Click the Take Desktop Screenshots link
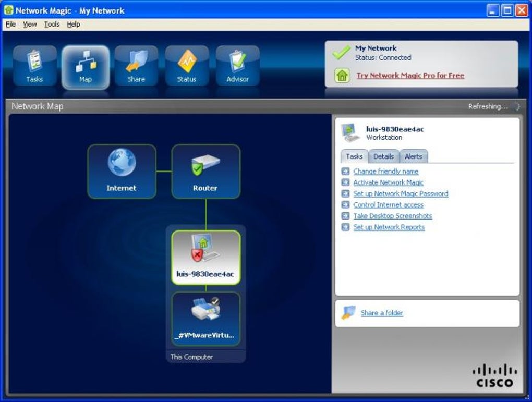 (393, 216)
